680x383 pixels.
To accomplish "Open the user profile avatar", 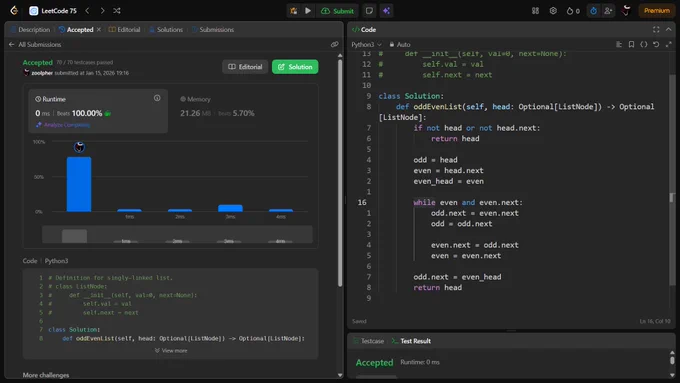I will click(x=626, y=11).
